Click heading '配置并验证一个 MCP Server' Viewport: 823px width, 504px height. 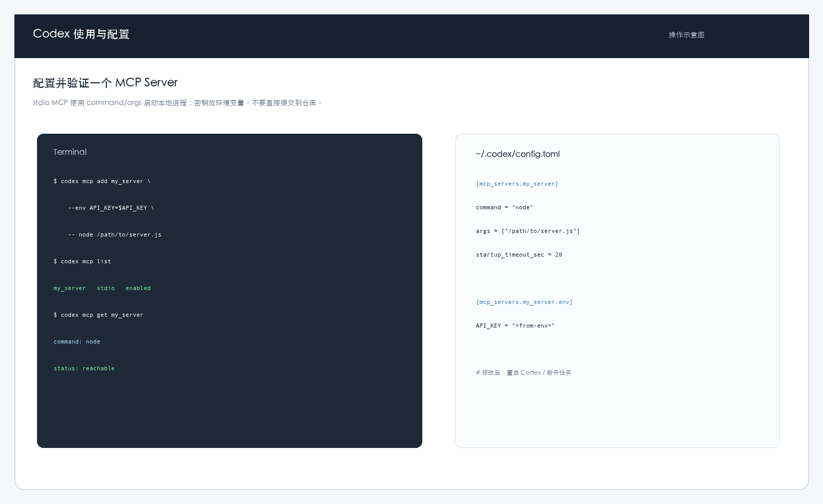pos(105,83)
